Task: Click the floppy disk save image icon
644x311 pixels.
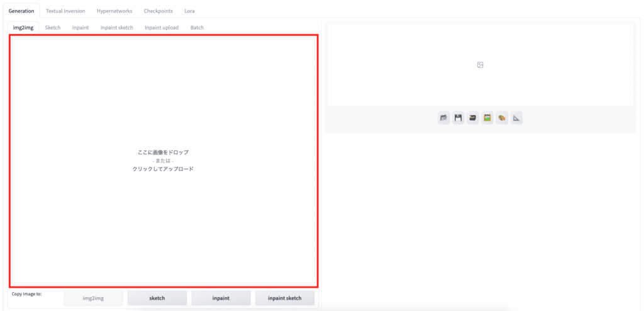Action: pyautogui.click(x=458, y=118)
